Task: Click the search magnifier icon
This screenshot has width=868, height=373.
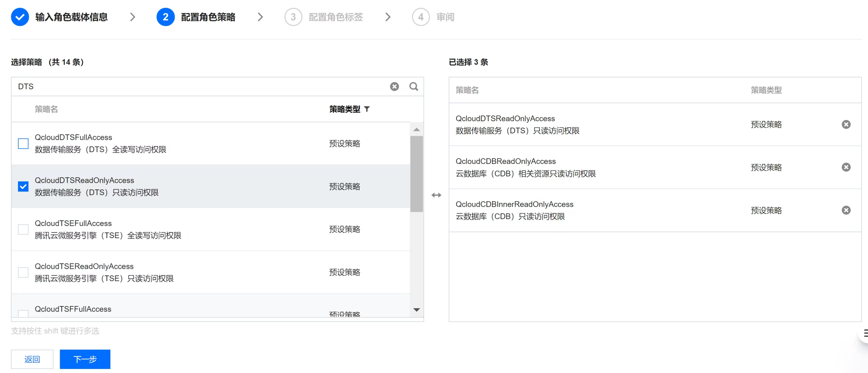Action: (x=414, y=87)
